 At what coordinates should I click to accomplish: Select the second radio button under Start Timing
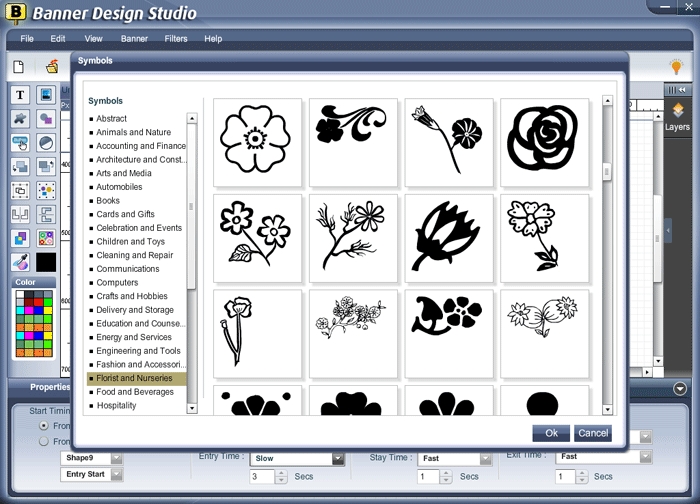point(43,441)
